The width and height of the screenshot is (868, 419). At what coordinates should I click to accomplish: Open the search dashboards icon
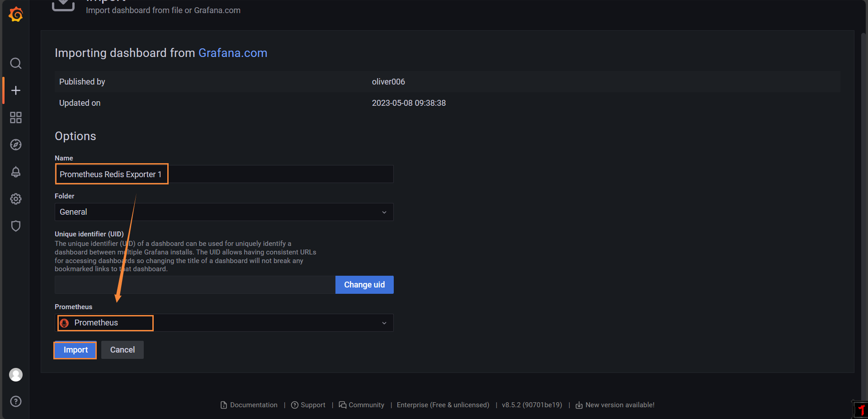pyautogui.click(x=16, y=63)
